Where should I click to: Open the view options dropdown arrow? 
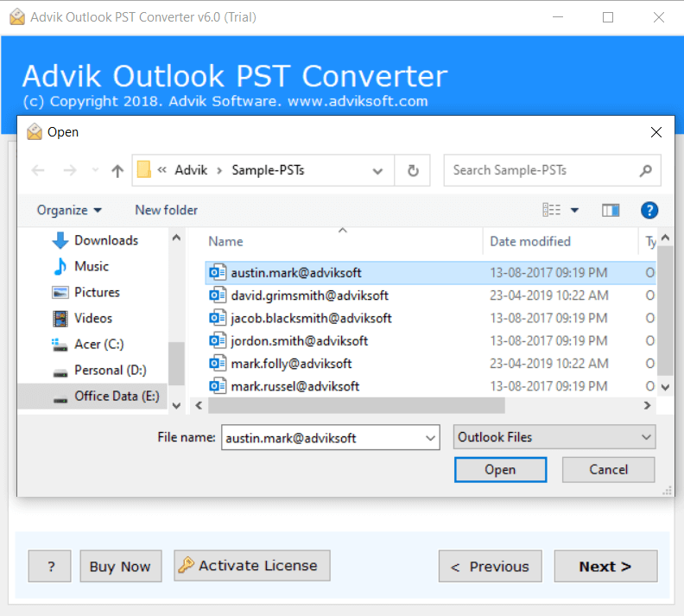pos(575,210)
